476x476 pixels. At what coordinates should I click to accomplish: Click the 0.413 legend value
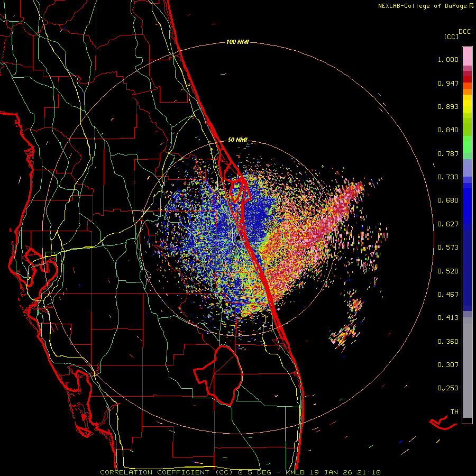coord(448,318)
